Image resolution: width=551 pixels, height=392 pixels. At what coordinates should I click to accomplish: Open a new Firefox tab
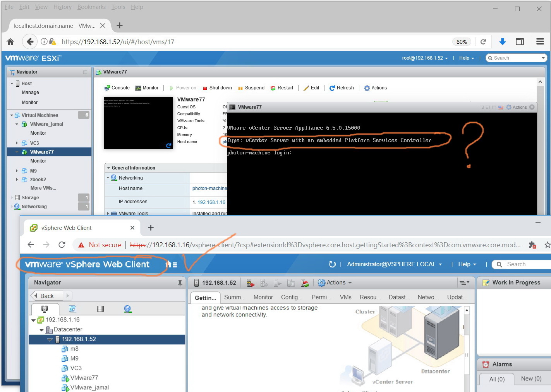[x=120, y=26]
